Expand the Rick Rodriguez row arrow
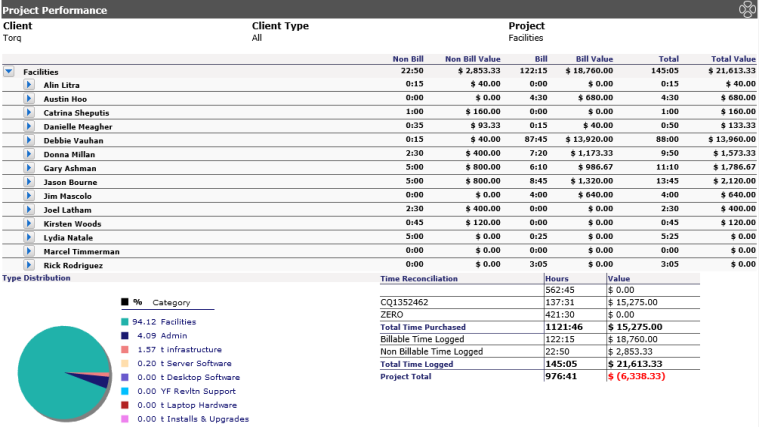 [x=29, y=265]
